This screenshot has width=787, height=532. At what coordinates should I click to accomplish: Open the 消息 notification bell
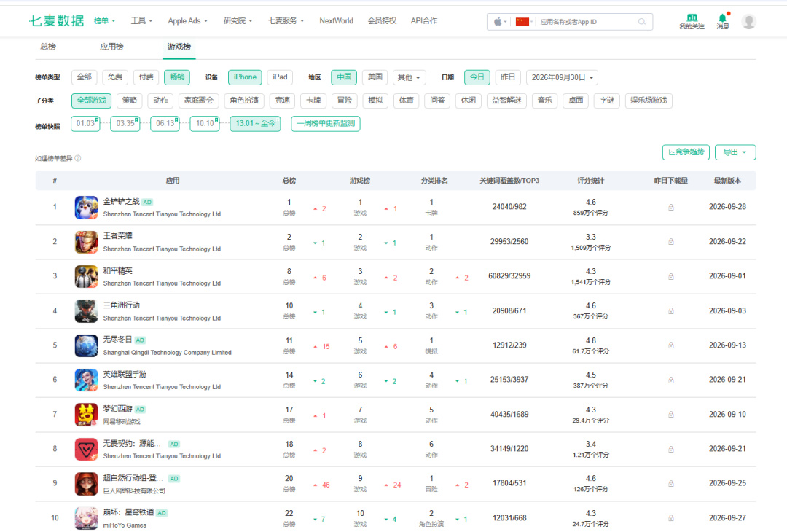[x=723, y=21]
